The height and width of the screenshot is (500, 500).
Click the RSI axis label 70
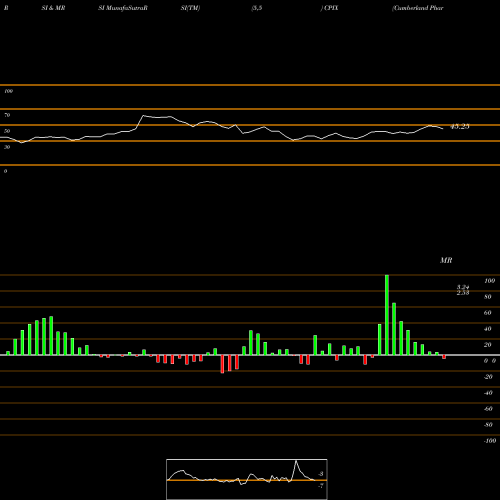[x=7, y=115]
